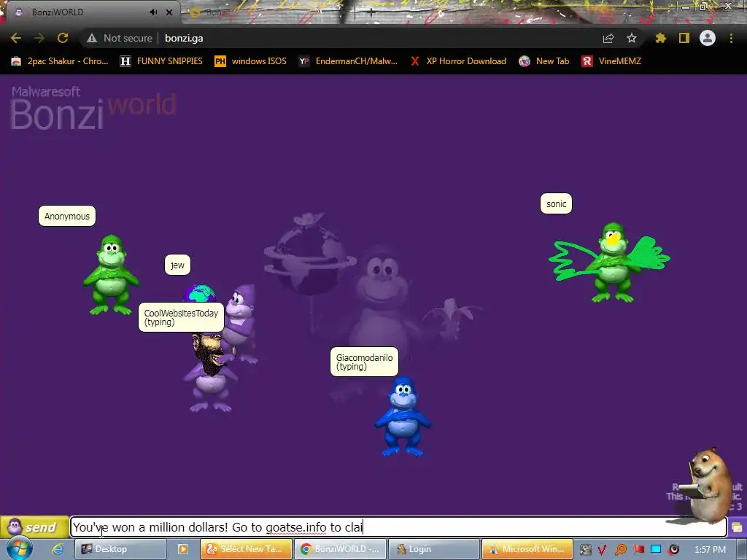Reload the bonzi.ga page
Screen dimensions: 747x560
63,38
